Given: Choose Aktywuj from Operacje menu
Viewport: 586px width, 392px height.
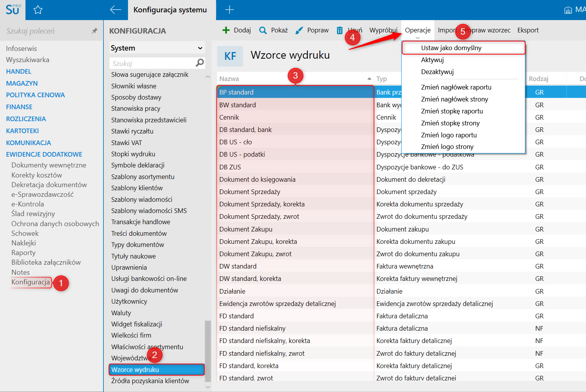Looking at the screenshot, I should click(464, 60).
